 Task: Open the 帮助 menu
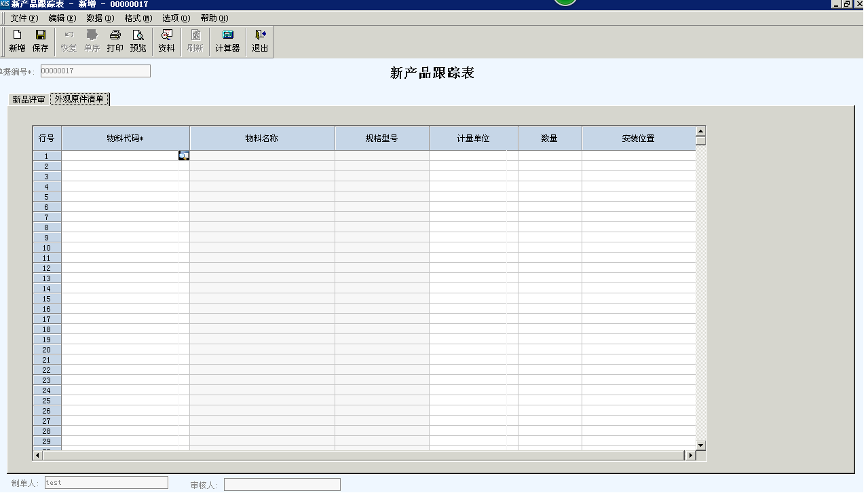[214, 18]
